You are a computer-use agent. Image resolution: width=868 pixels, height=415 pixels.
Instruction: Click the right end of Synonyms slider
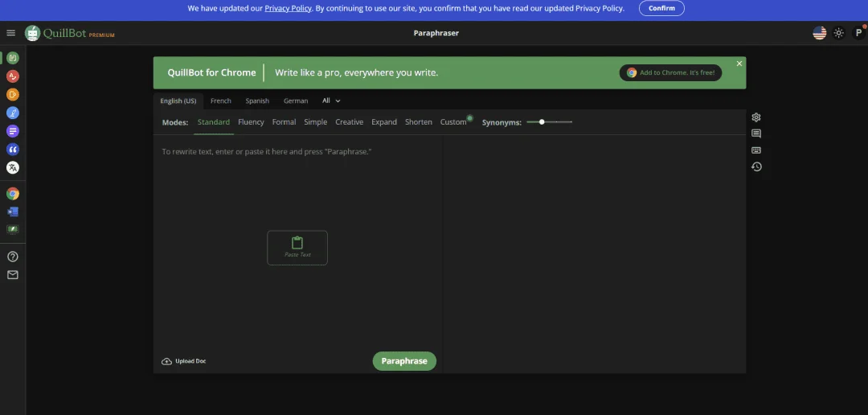(571, 122)
